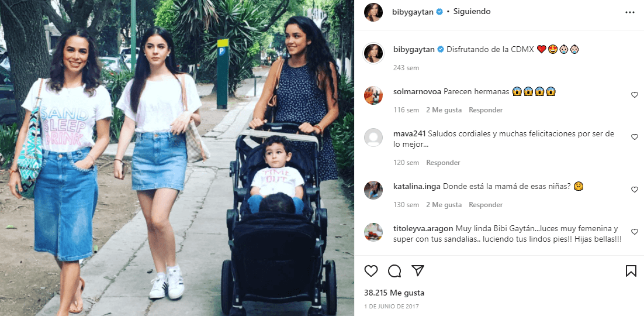Viewport: 644px width, 316px height.
Task: Reply to solmarnovoa's comment via Responder
Action: (x=486, y=110)
